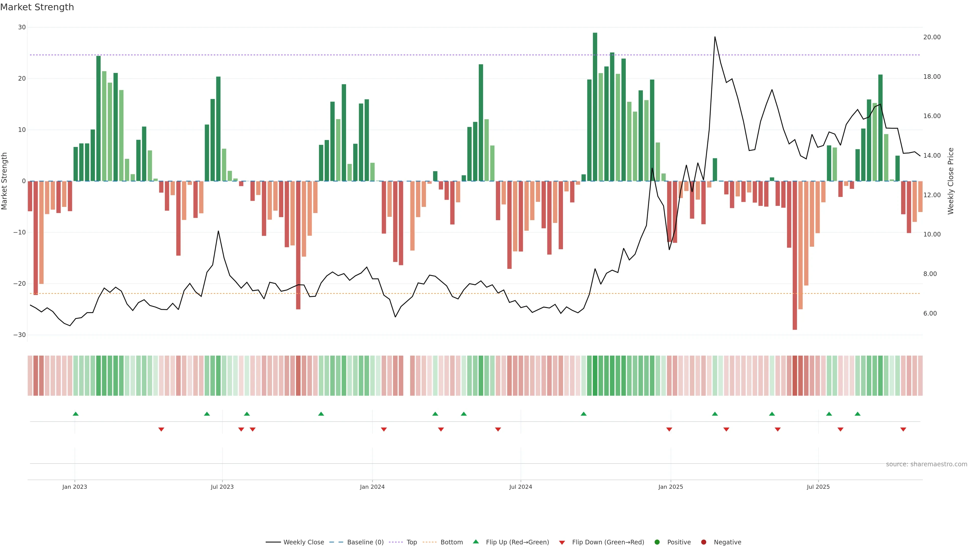Click the Positive green circle legend icon
The height and width of the screenshot is (551, 980).
[657, 542]
